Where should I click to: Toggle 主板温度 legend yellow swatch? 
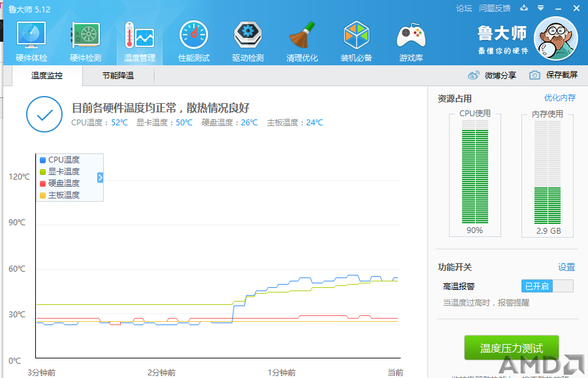pos(43,195)
